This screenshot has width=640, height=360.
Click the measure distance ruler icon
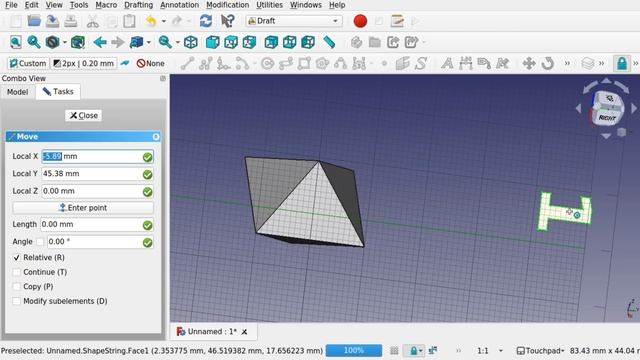coord(329,42)
